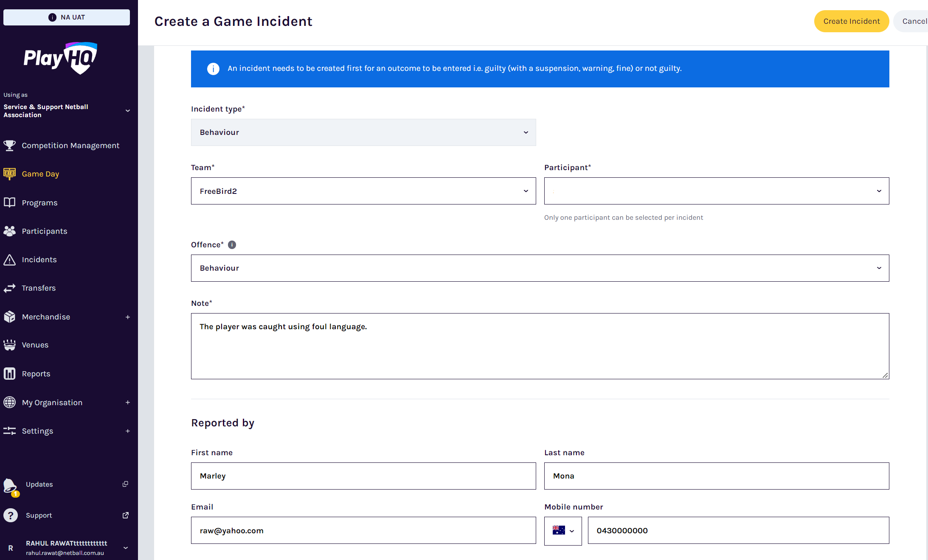Click the NA UAT info icon
Screen dimensions: 928x560
(52, 17)
